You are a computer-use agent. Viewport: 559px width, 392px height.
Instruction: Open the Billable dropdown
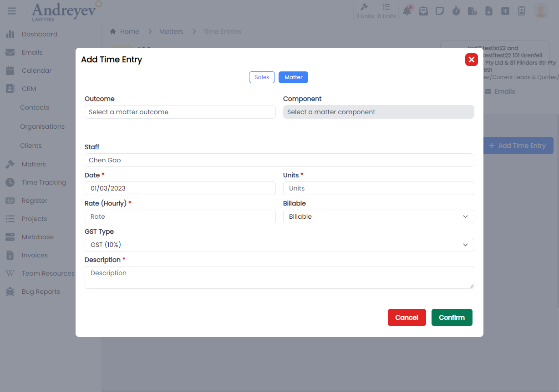coord(378,216)
